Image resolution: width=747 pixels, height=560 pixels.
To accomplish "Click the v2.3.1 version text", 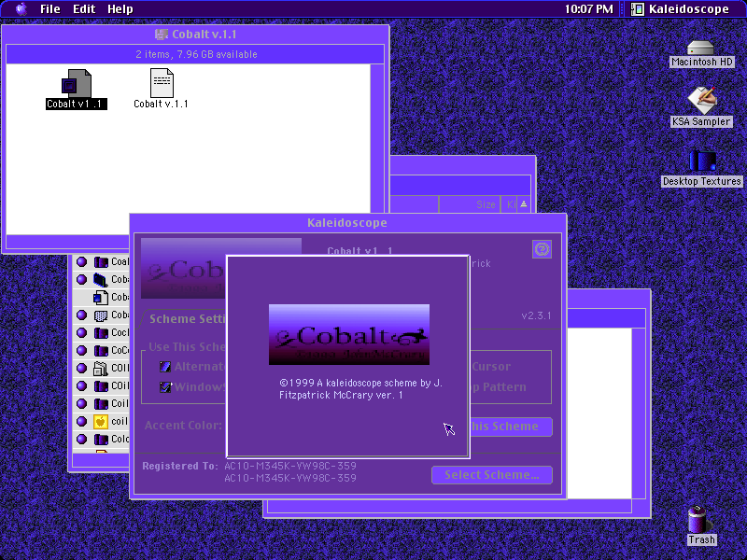I will click(536, 315).
